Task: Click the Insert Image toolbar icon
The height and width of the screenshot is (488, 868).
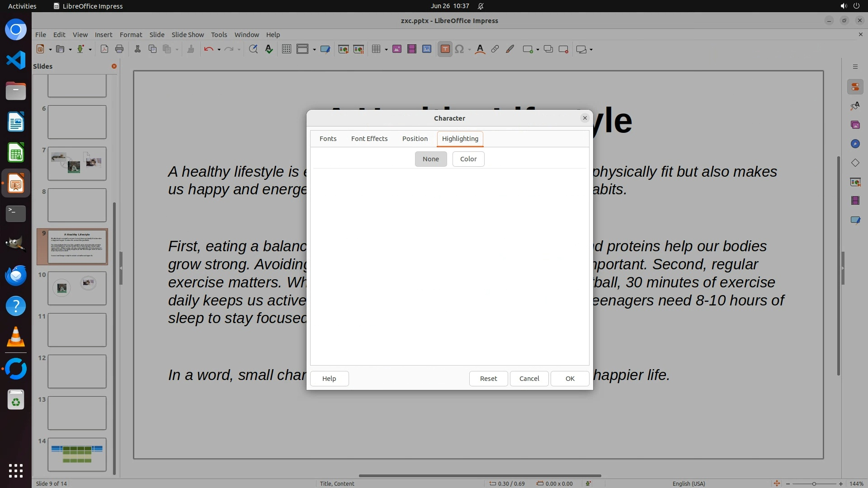Action: [x=397, y=49]
